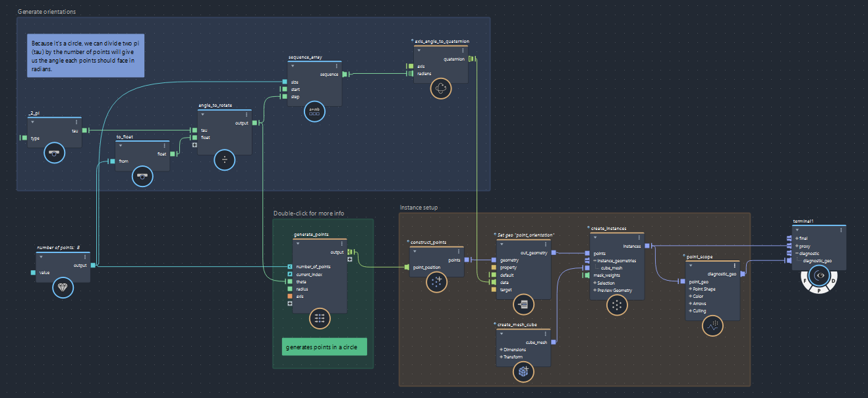Click the divide icon on angle_to_rotate node
Screen dimensions: 868x398
tap(225, 159)
